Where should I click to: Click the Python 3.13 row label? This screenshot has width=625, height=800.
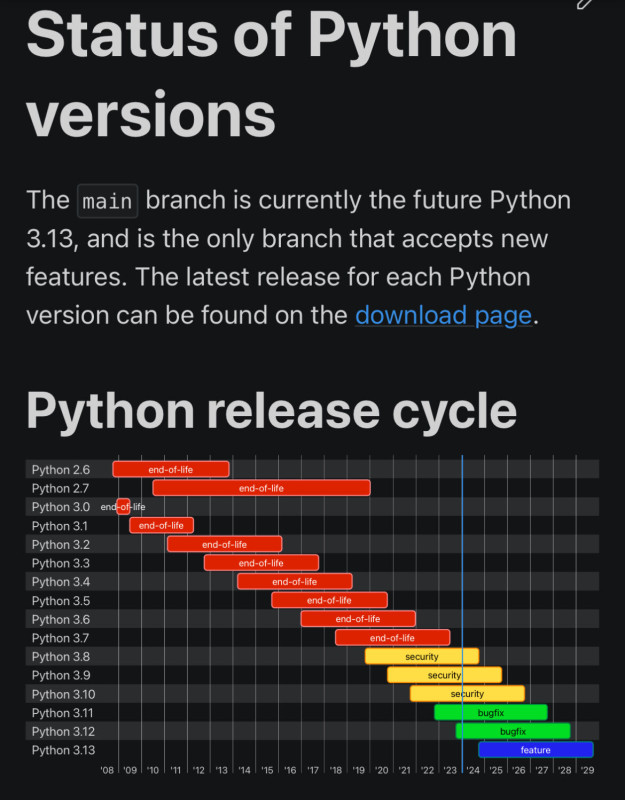coord(63,750)
